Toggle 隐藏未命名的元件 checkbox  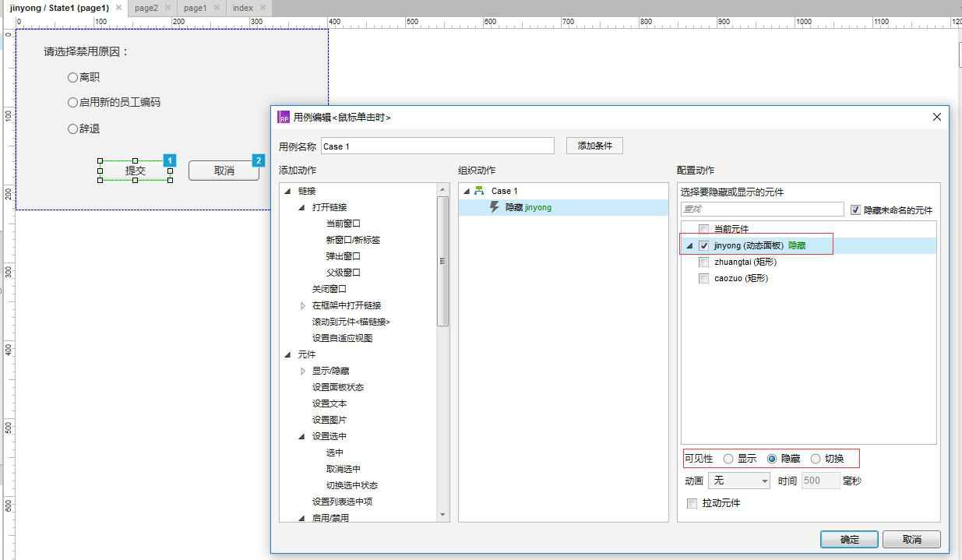(856, 210)
